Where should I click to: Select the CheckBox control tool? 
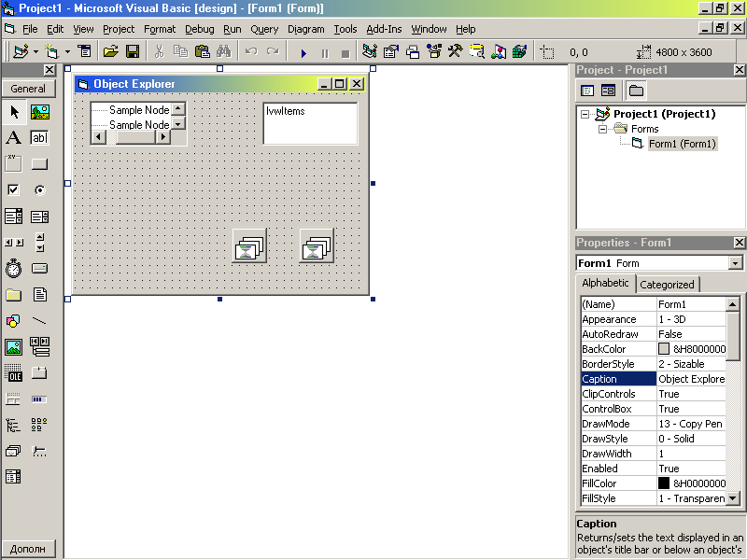coord(13,190)
